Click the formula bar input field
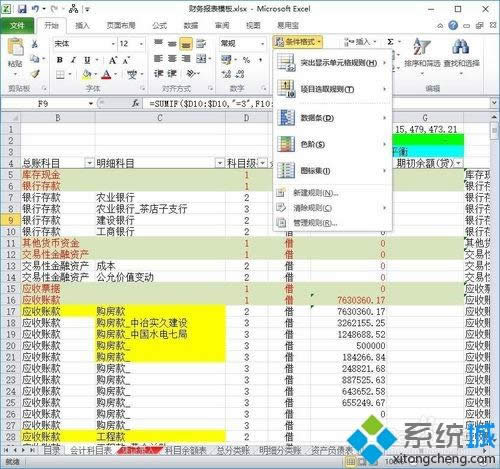 pos(317,104)
